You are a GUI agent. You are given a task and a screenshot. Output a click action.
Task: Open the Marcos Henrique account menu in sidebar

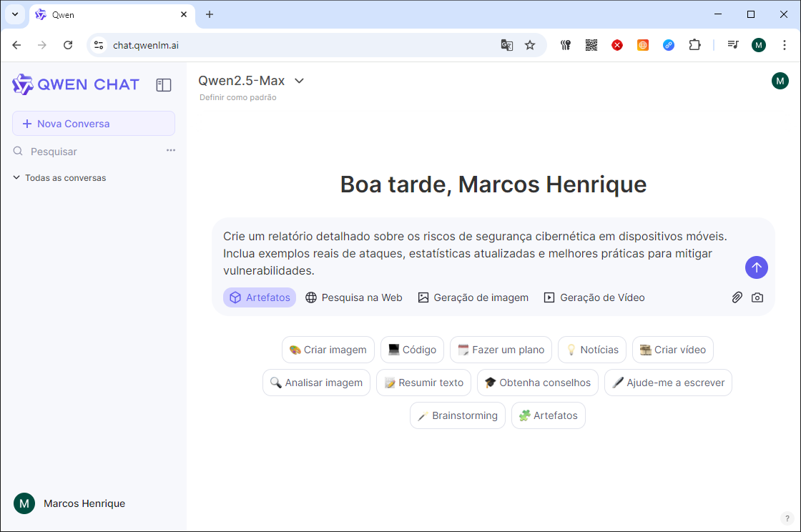tap(69, 503)
